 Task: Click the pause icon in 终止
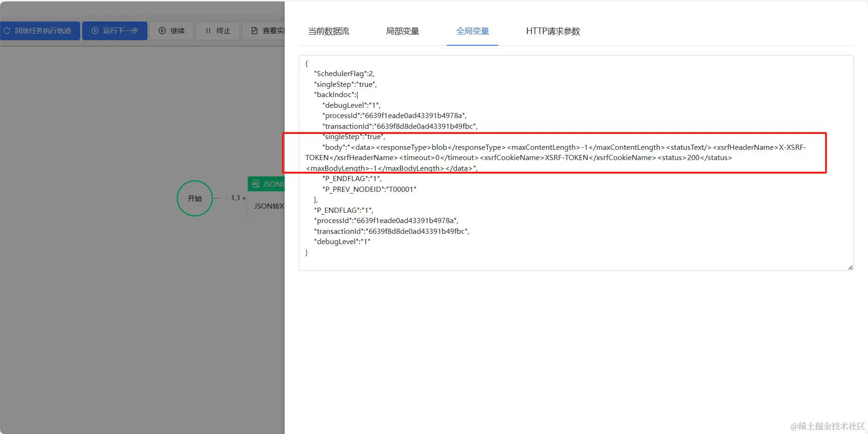[208, 31]
